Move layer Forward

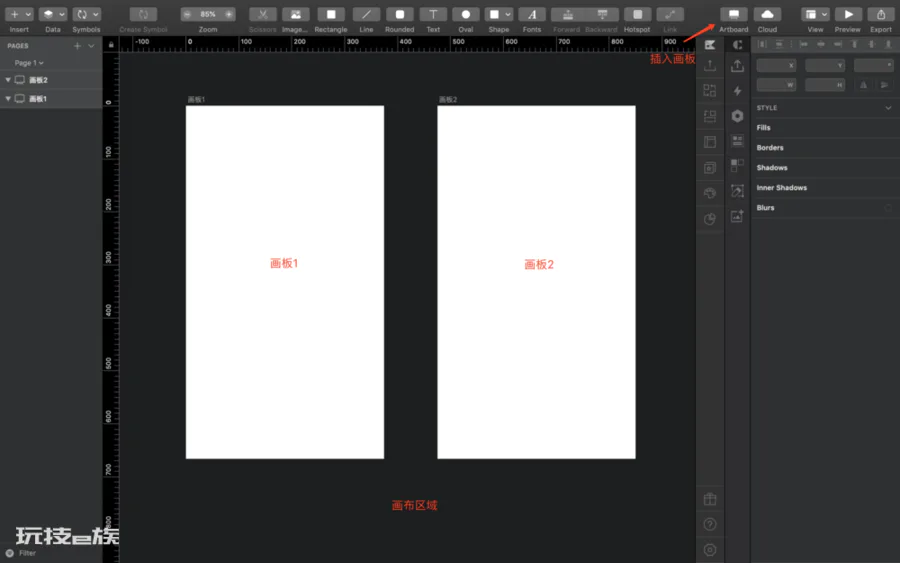coord(567,14)
